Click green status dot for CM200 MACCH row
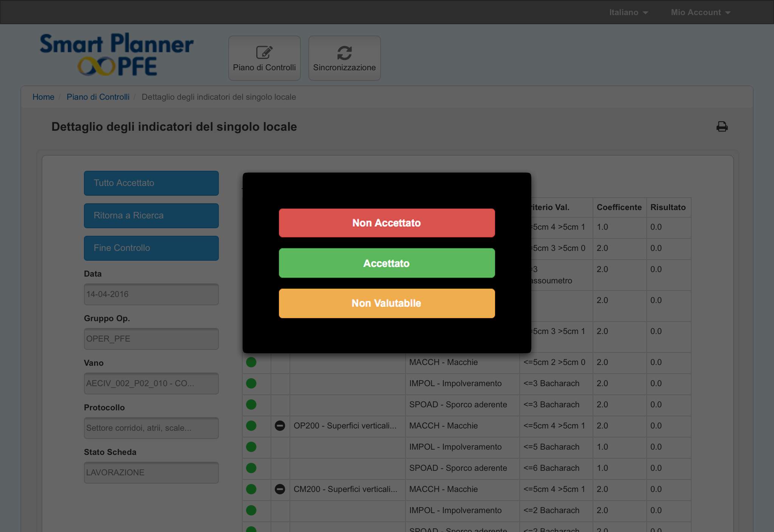 tap(251, 489)
